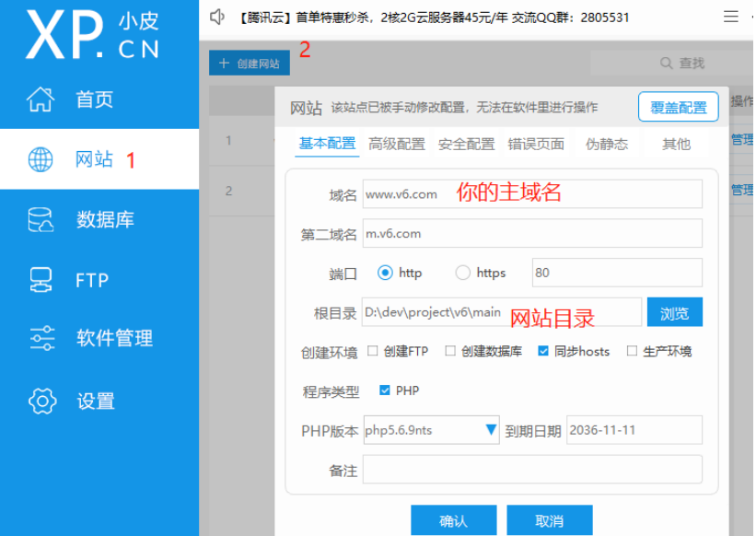Click the 覆盖配置 button

678,107
